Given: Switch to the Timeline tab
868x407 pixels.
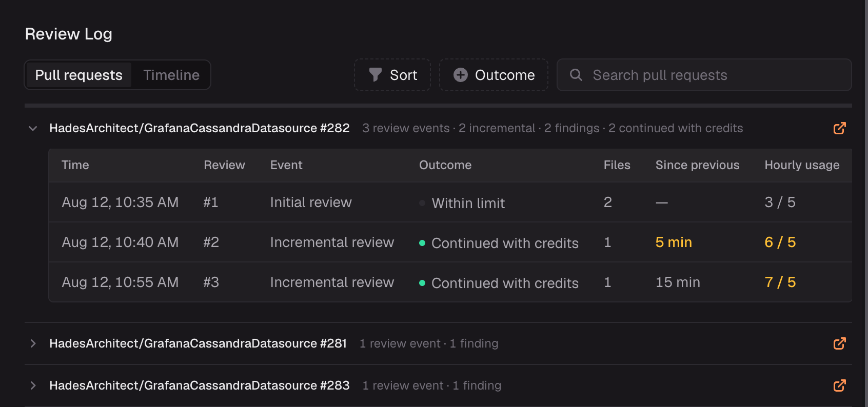Looking at the screenshot, I should [x=171, y=75].
